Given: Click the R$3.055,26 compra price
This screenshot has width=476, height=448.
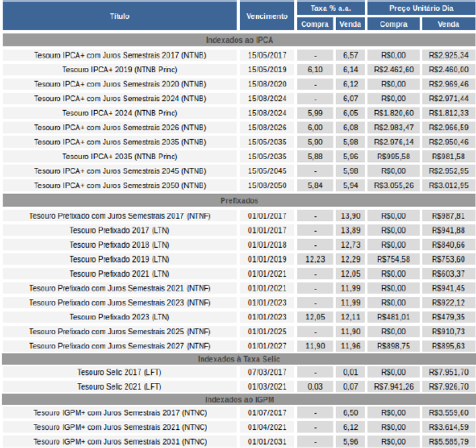Looking at the screenshot, I should click(394, 185).
